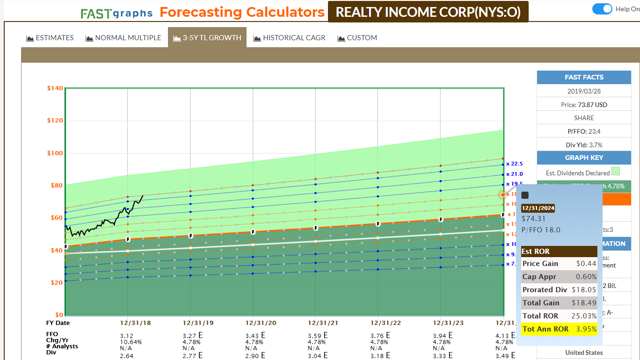Click the Tot Ann ROR 3.95% highlighted row
Screen dimensions: 640x360
click(559, 329)
